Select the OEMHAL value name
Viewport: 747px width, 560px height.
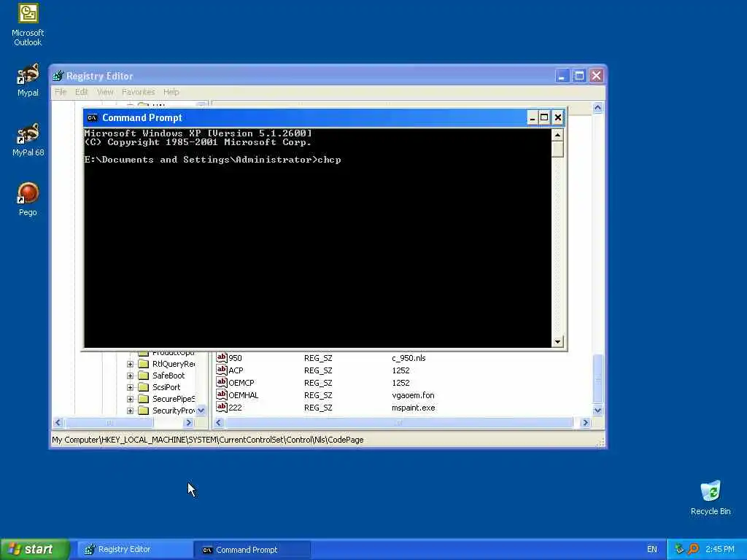pos(243,395)
